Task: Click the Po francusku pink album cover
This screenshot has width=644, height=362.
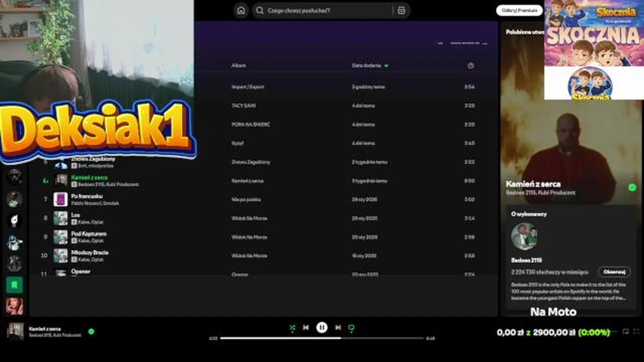Action: click(60, 199)
